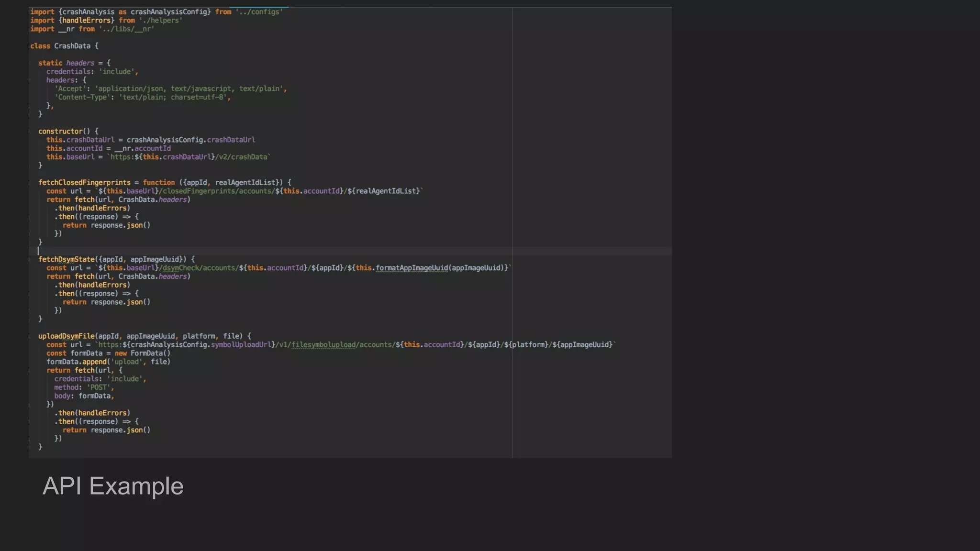The width and height of the screenshot is (980, 551).
Task: Click 'closedFingerprints/accounts/' in the url template
Action: point(219,191)
